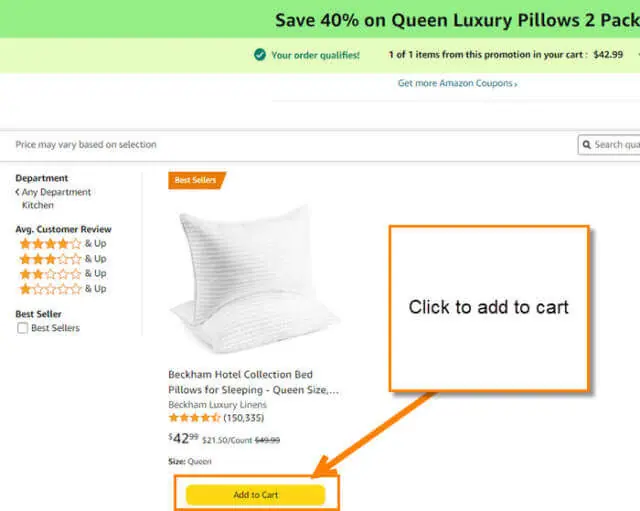Filter by 2 stars & Up
This screenshot has height=511, width=640.
[x=63, y=273]
